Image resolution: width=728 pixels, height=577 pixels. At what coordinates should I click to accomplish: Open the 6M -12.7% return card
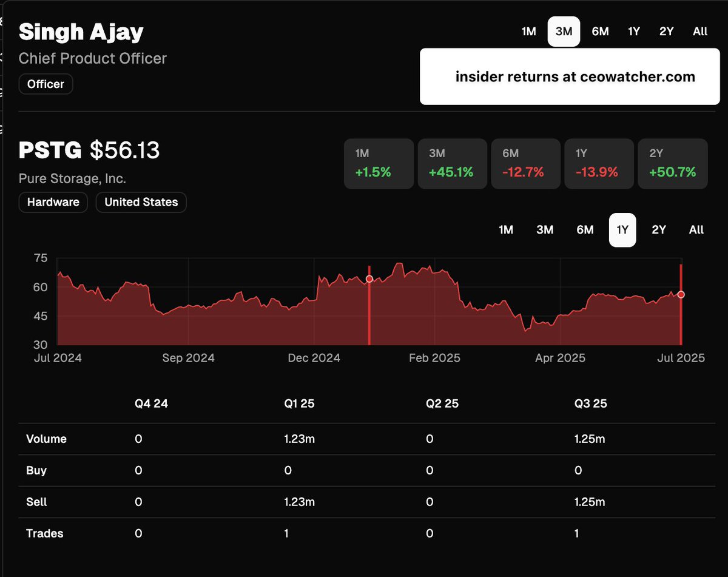(526, 164)
